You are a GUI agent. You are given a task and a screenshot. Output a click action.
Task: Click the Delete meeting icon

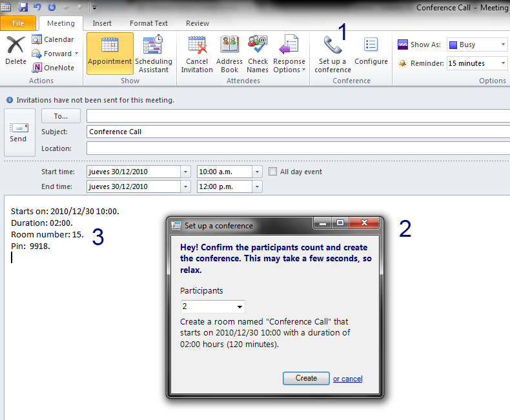point(15,45)
